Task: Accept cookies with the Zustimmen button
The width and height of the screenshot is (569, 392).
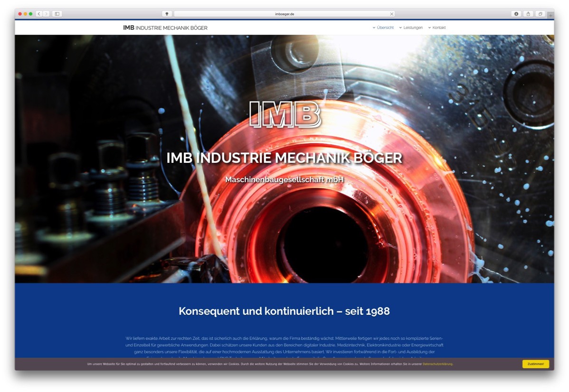Action: coord(536,364)
